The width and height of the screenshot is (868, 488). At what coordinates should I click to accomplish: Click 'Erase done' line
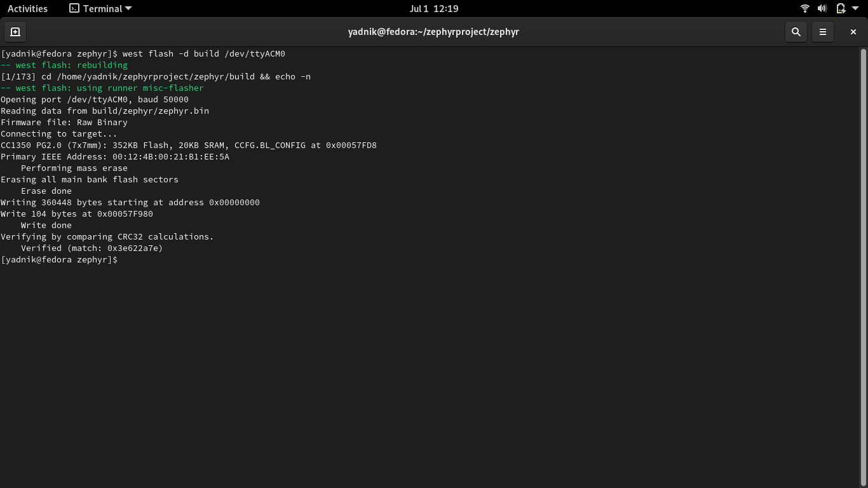46,191
